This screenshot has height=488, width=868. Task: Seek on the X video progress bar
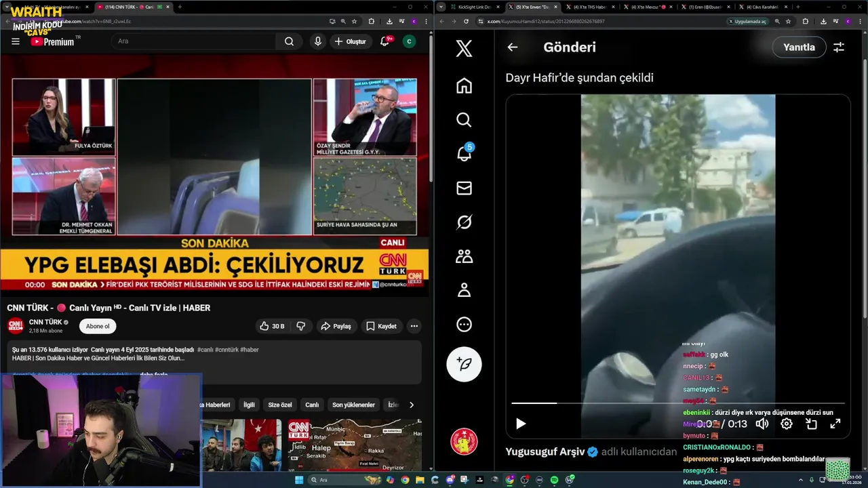[678, 403]
